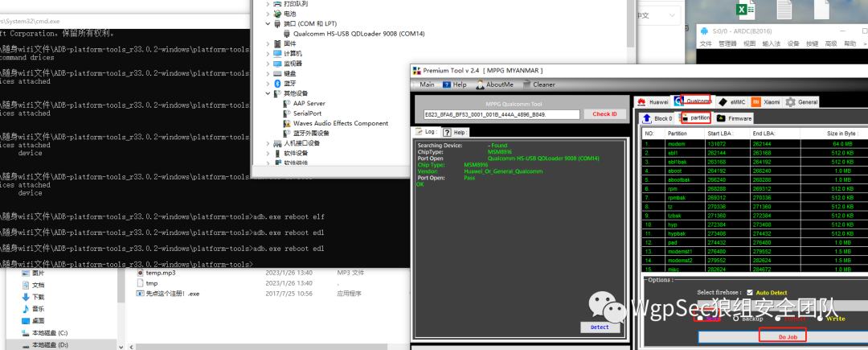This screenshot has width=868, height=350.
Task: Expand the 蓝牙 device category
Action: [x=268, y=84]
